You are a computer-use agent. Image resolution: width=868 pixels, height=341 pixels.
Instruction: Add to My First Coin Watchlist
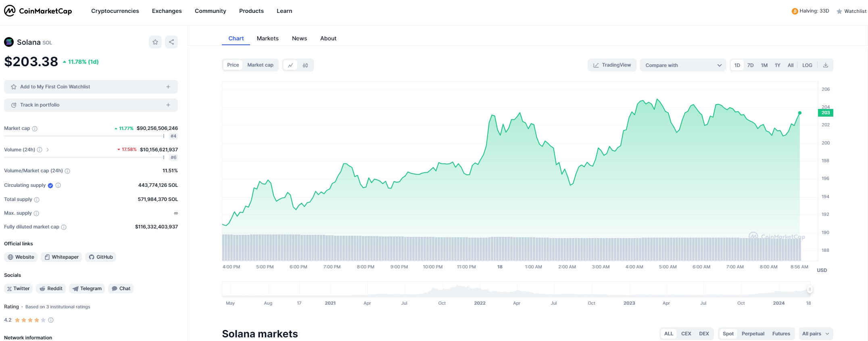[x=91, y=87]
